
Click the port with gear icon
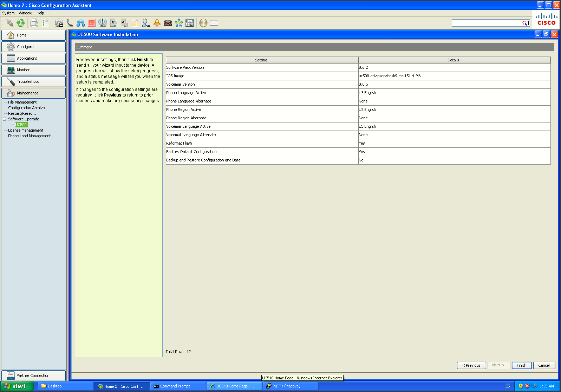pyautogui.click(x=124, y=23)
